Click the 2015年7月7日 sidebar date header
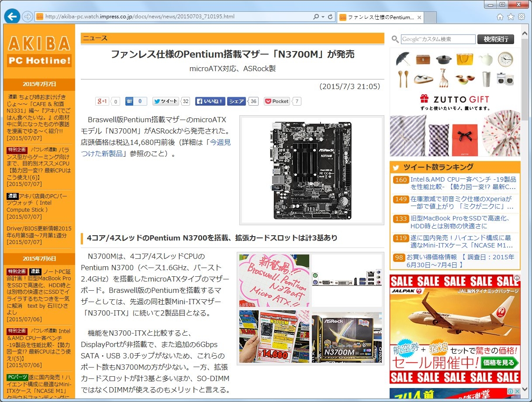Image resolution: width=532 pixels, height=402 pixels. [x=39, y=84]
